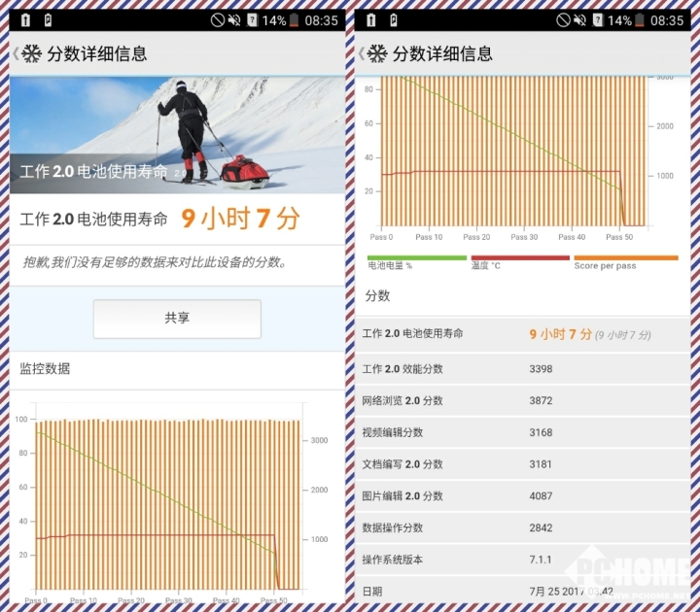This screenshot has width=700, height=612.
Task: Tap the SIM card icon in right status bar
Action: point(598,20)
